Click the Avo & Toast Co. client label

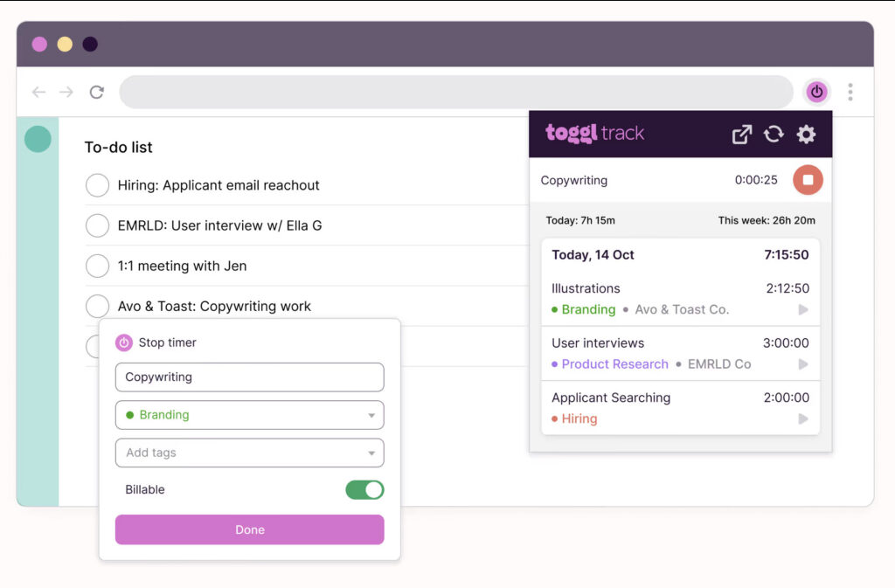682,309
